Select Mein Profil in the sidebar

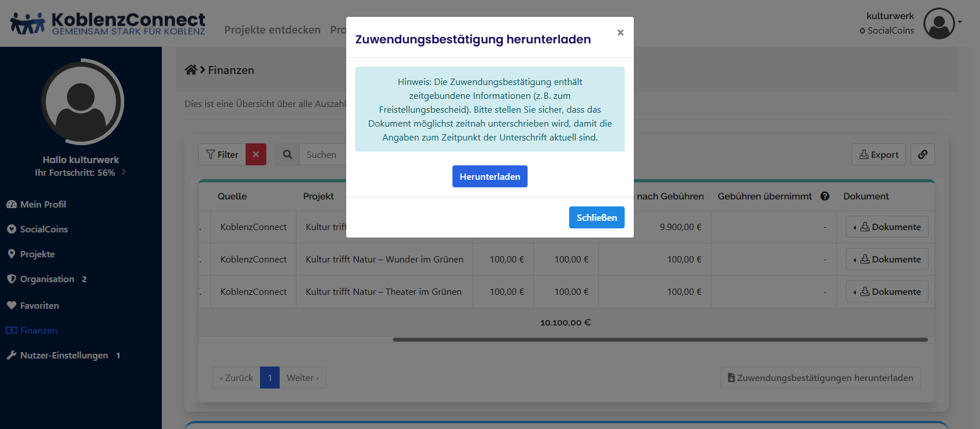43,204
